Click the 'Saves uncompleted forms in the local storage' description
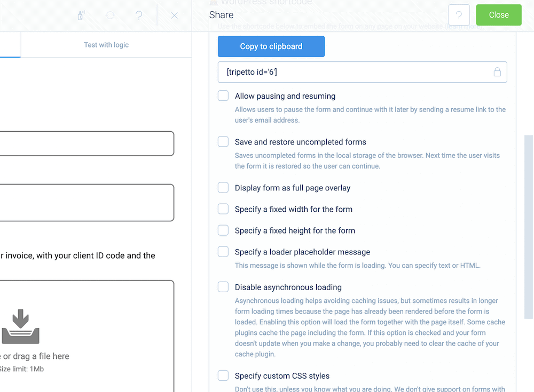This screenshot has width=534, height=392. coord(367,161)
